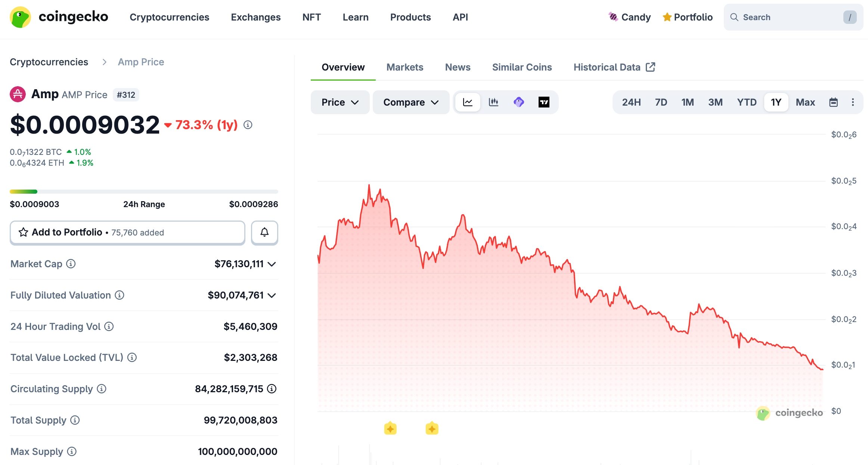The height and width of the screenshot is (465, 868).
Task: Click the GeckoTerminal chart icon
Action: click(x=518, y=102)
